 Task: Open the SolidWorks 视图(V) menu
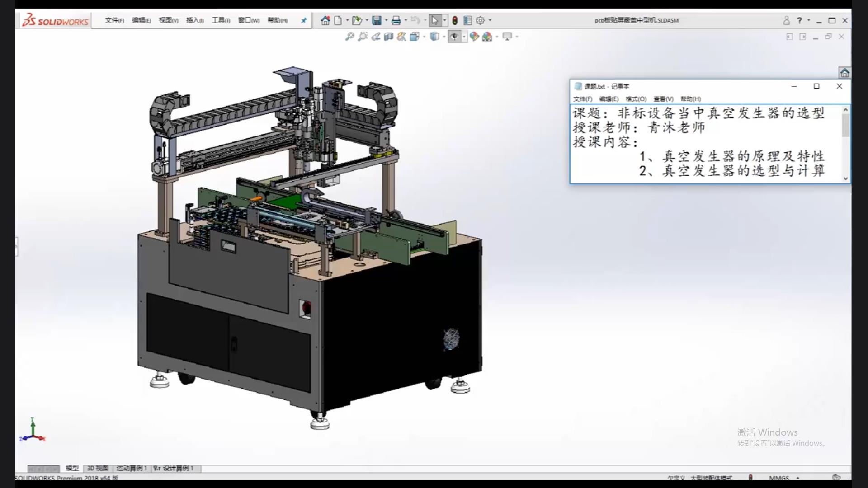[169, 20]
